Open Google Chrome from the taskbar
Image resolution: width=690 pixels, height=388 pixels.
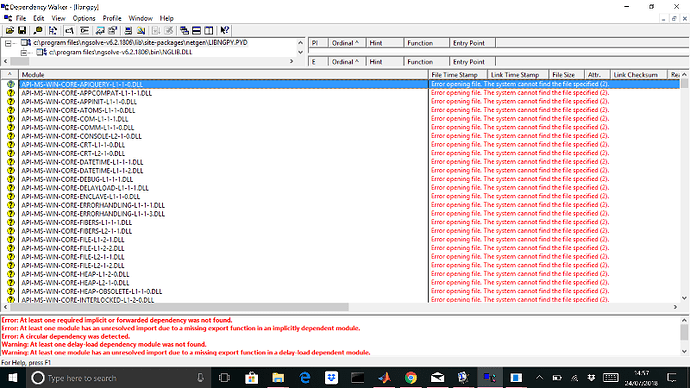point(411,378)
